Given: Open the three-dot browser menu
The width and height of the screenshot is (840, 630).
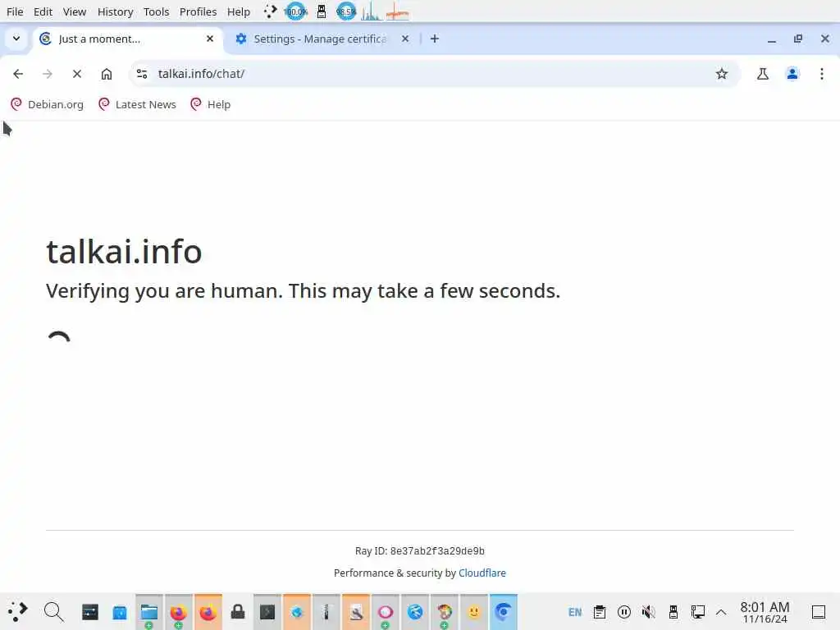Looking at the screenshot, I should point(822,74).
